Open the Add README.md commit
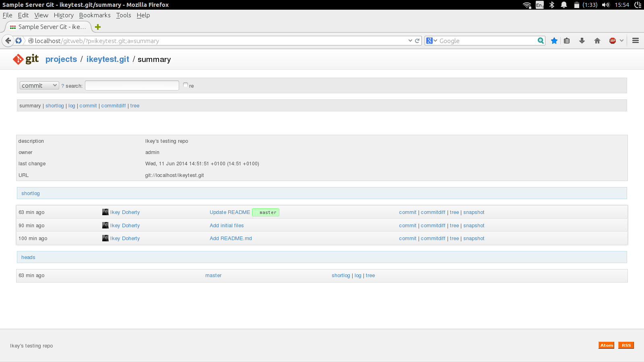This screenshot has width=644, height=362. coord(231,239)
